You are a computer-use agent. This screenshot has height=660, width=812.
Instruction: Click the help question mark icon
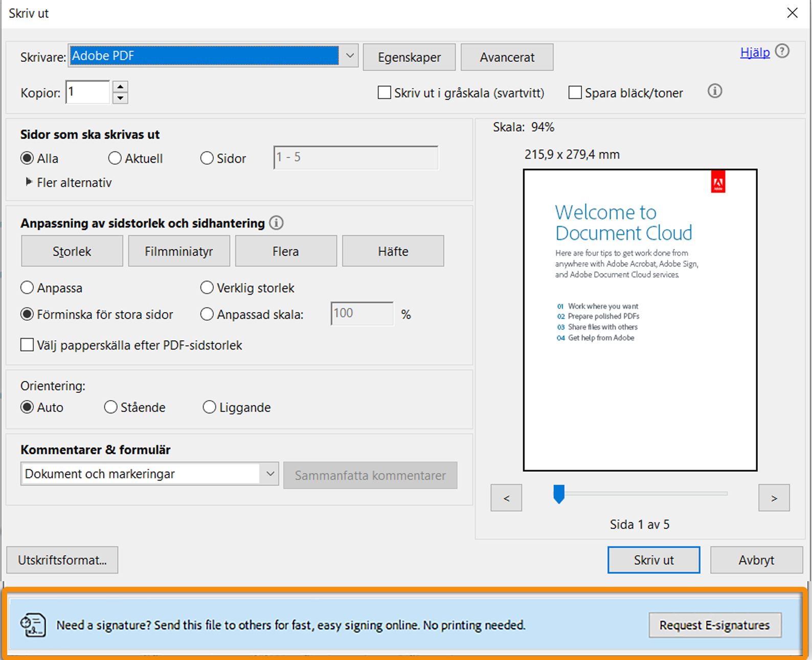click(x=782, y=51)
